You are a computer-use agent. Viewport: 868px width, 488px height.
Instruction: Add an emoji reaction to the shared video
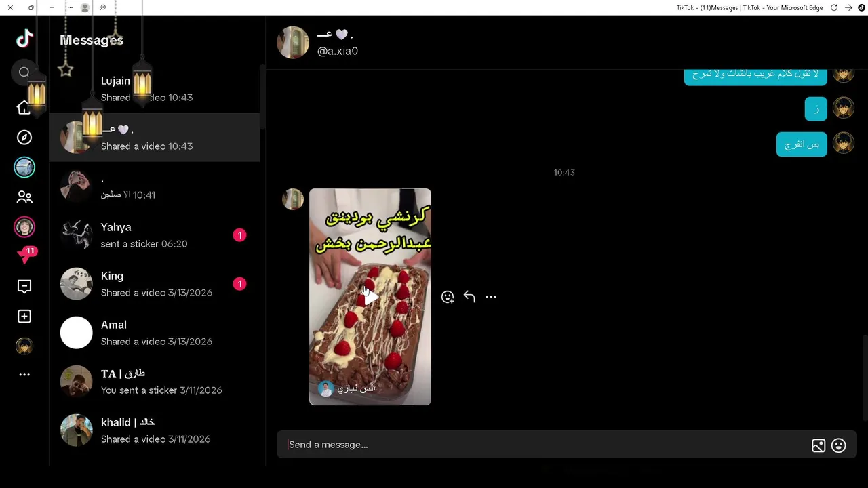448,297
